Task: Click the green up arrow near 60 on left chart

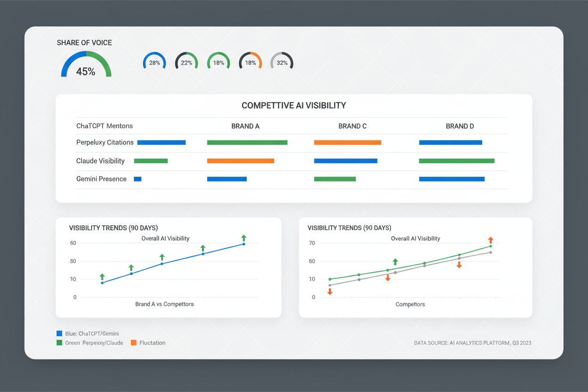Action: coord(244,238)
